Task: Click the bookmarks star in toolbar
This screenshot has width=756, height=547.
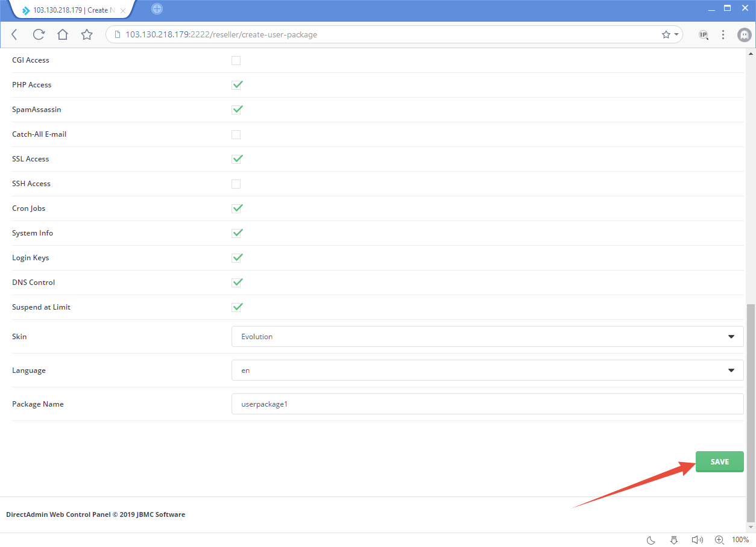Action: pos(87,34)
